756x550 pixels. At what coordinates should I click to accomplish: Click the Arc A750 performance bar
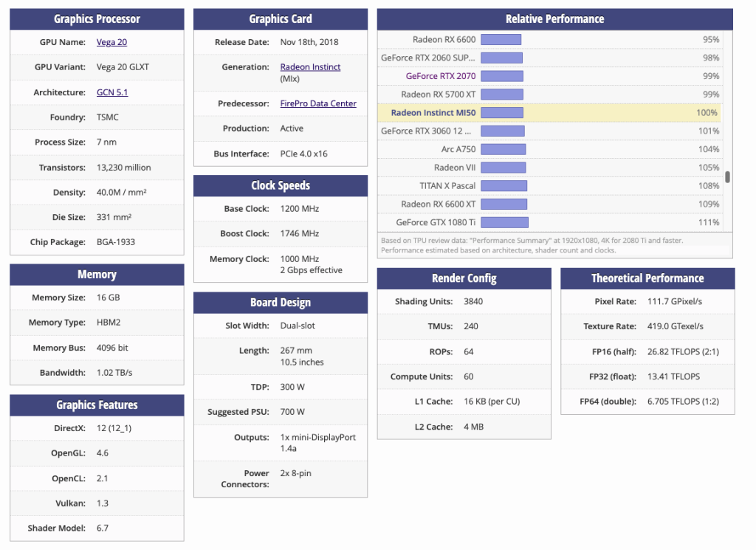pyautogui.click(x=503, y=149)
